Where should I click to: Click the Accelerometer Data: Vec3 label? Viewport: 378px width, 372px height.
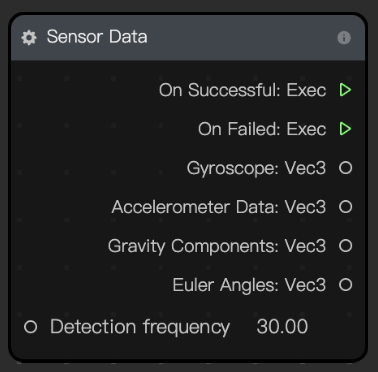click(219, 207)
